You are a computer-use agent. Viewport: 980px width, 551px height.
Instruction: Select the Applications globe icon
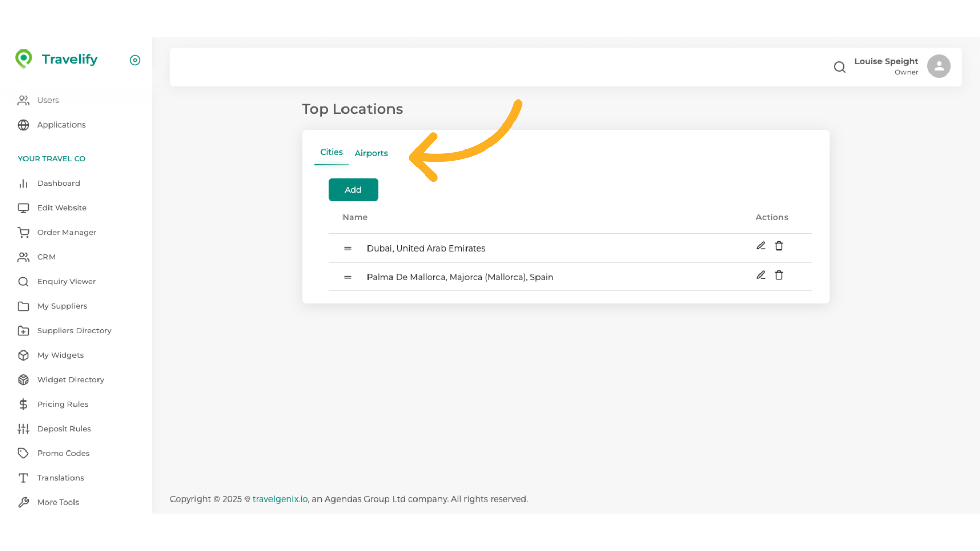pyautogui.click(x=23, y=124)
